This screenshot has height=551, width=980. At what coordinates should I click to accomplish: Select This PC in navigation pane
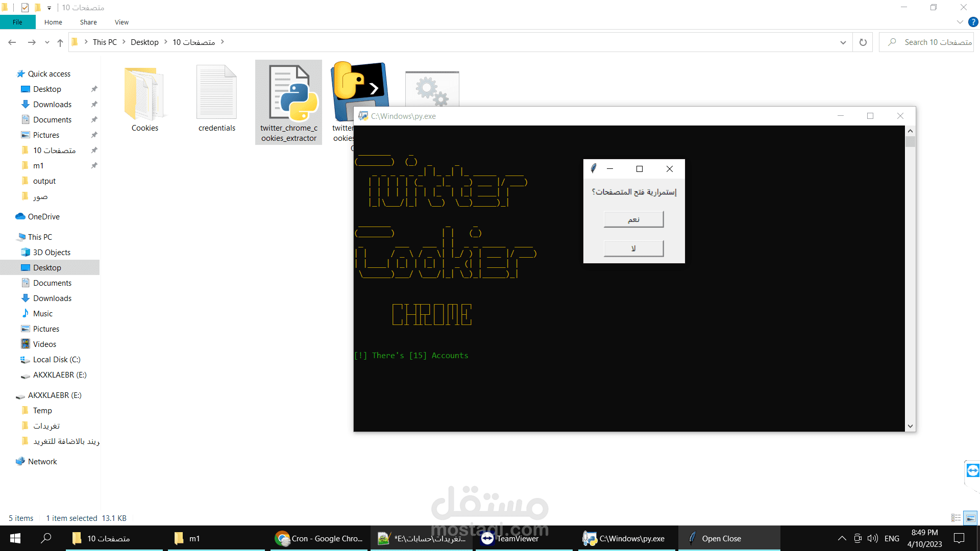tap(40, 237)
